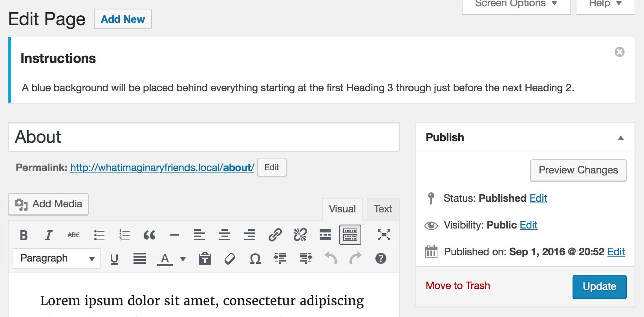Click the Preview Changes button

click(578, 170)
